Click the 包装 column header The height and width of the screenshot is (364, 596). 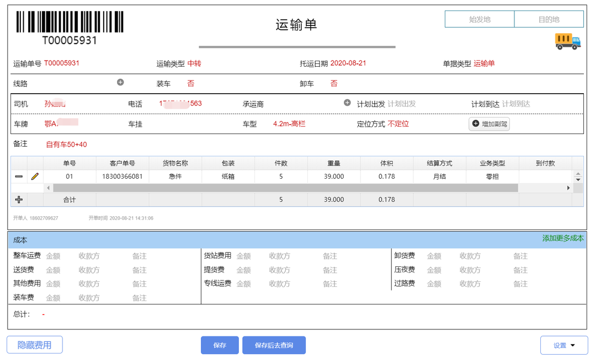tap(228, 163)
